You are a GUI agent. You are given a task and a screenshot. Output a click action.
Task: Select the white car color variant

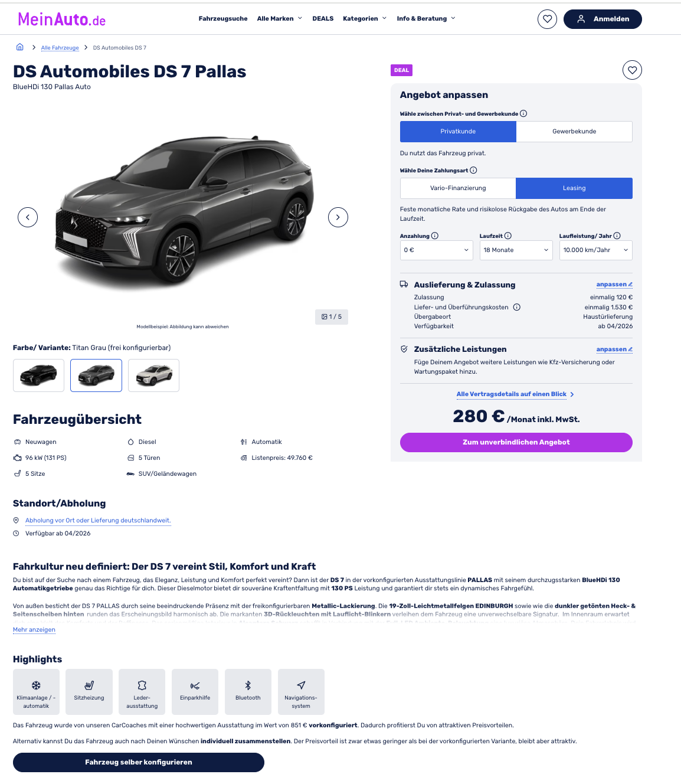(x=153, y=375)
